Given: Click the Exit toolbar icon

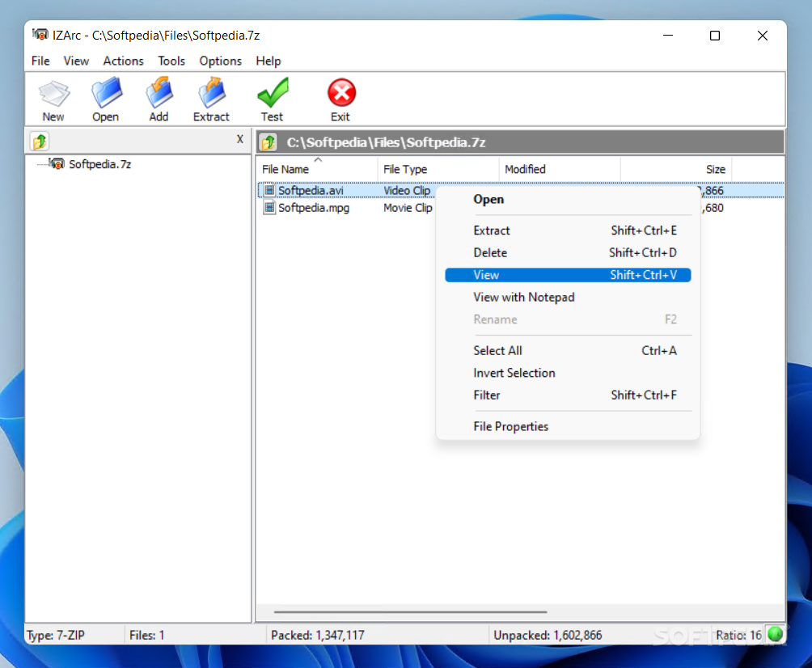Looking at the screenshot, I should (x=341, y=93).
